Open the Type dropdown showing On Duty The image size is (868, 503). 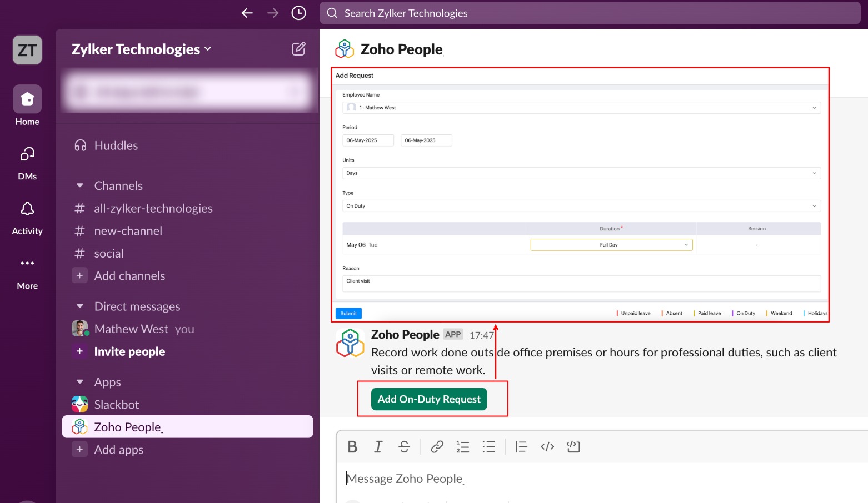[x=581, y=206]
